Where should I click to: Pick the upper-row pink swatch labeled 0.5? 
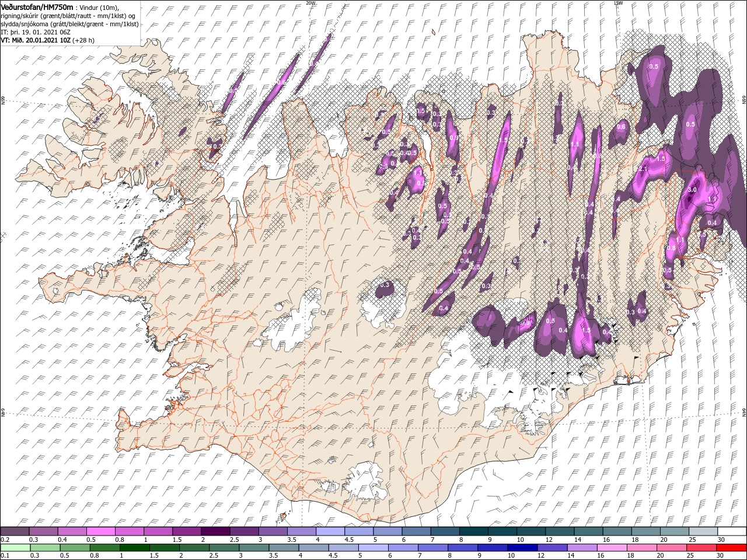pos(100,531)
